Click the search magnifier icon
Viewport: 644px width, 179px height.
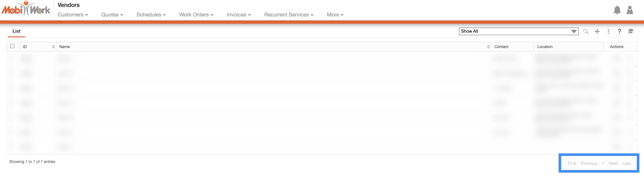coord(586,31)
